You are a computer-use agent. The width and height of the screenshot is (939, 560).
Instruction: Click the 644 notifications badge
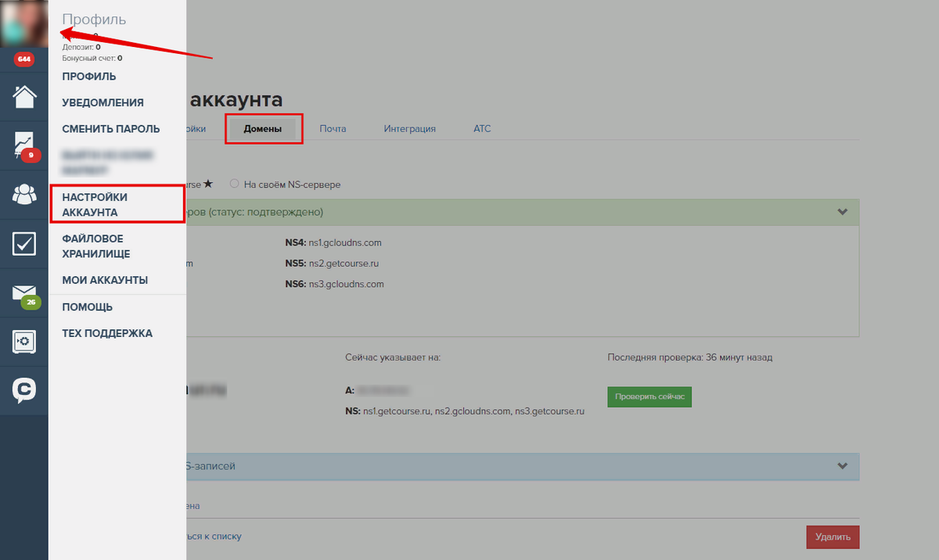24,59
